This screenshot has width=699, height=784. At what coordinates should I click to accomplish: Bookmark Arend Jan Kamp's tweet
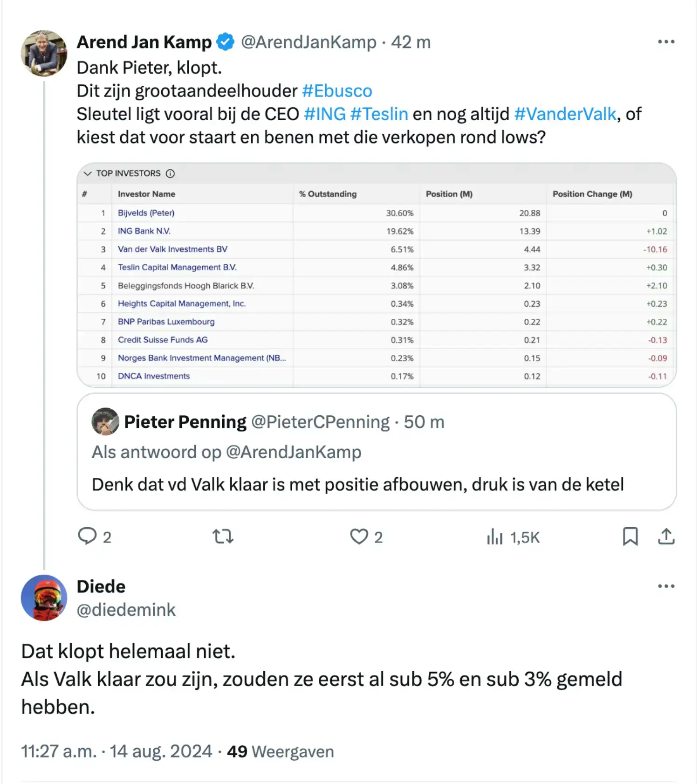click(x=630, y=536)
